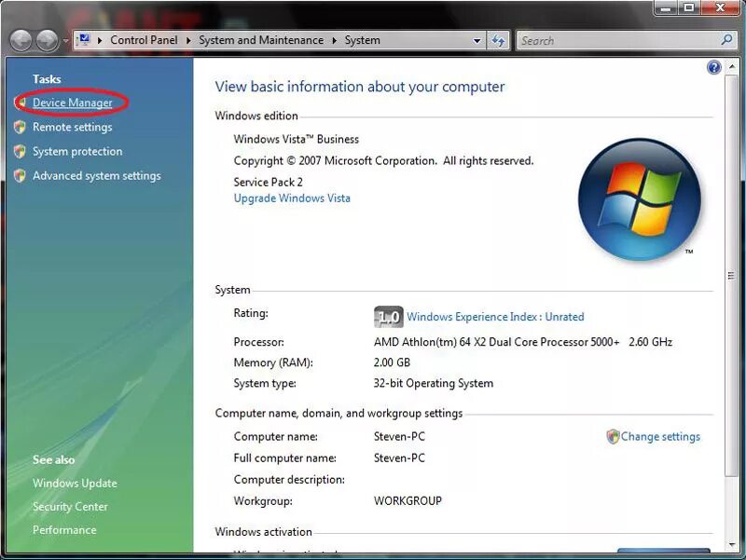This screenshot has width=746, height=560.
Task: Click Service Pack 2 text
Action: click(x=268, y=182)
